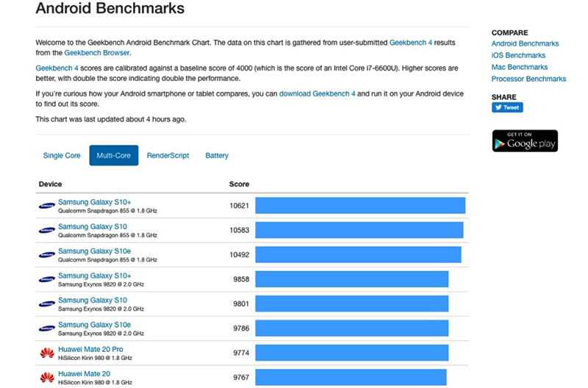Click Samsung logo beside Galaxy S10+ Snapdragon
588x388 pixels.
tap(47, 206)
